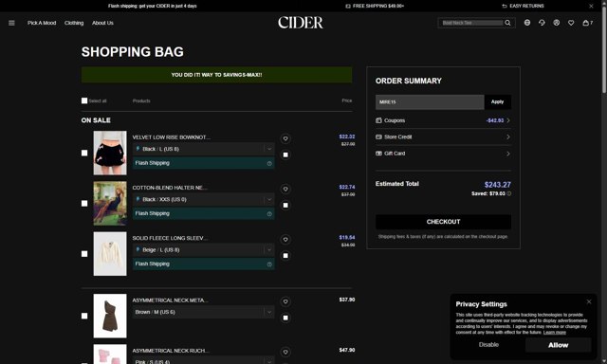Remove Cotton-Blend Halter item from bag
Viewport: 607px width, 364px height.
285,205
